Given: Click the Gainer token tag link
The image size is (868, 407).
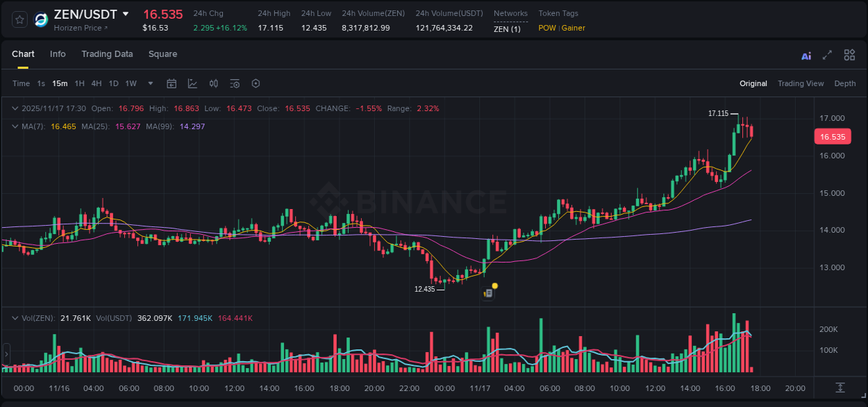Looking at the screenshot, I should 574,28.
